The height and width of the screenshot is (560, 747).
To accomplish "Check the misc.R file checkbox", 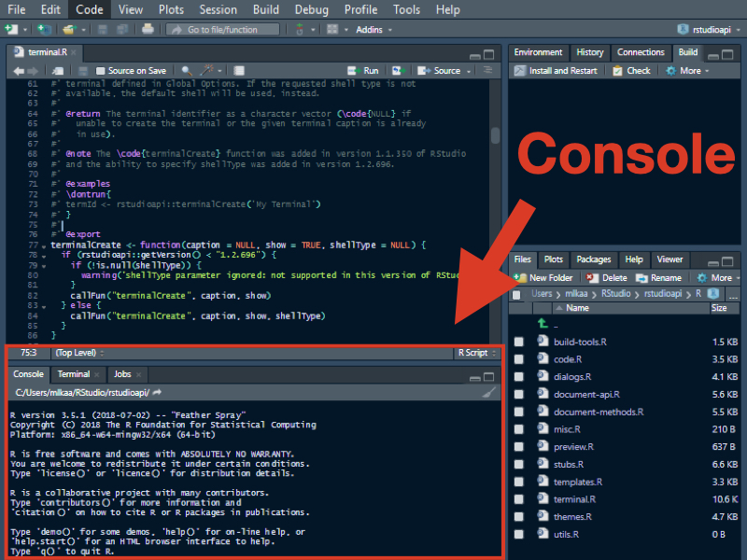I will tap(519, 429).
